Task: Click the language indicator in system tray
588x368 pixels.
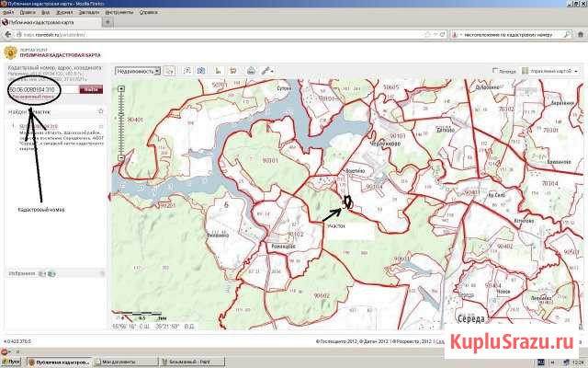Action: (x=540, y=362)
